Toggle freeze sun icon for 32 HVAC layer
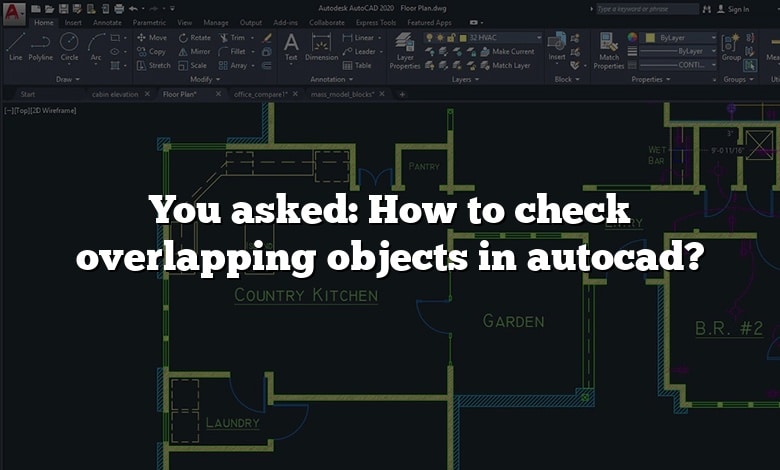Image resolution: width=780 pixels, height=470 pixels. (x=441, y=38)
